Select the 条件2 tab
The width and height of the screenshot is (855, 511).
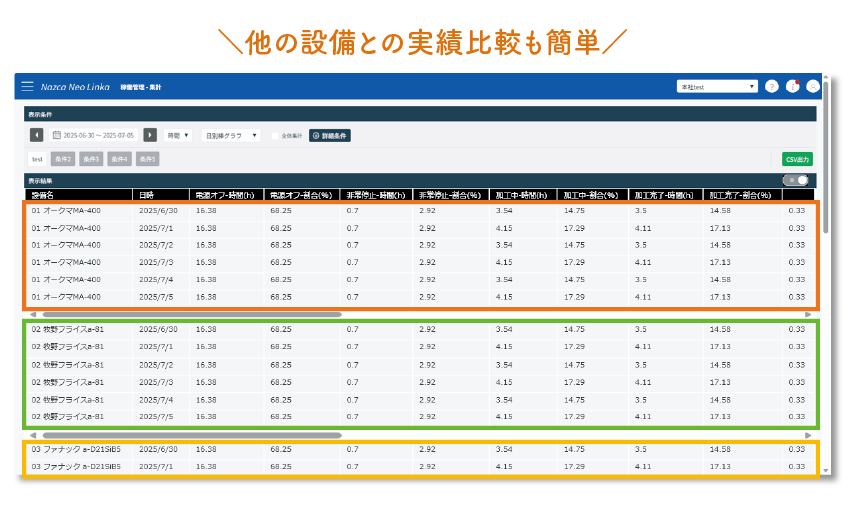coord(63,159)
